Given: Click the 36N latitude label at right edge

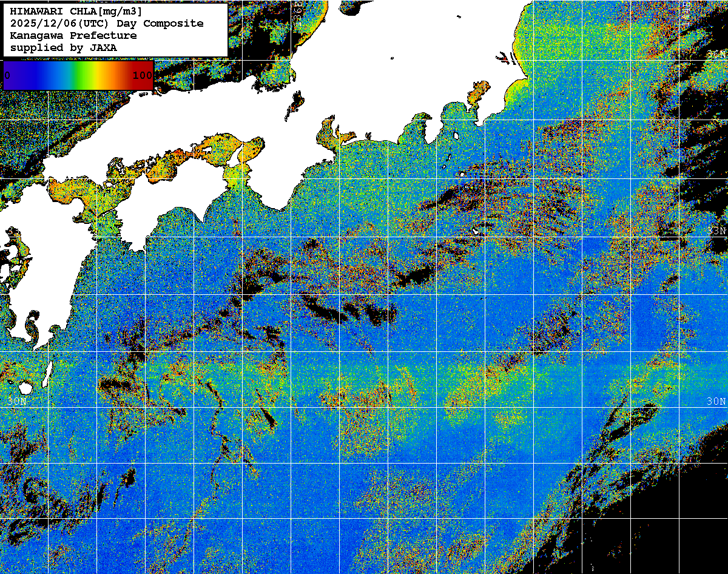Looking at the screenshot, I should pos(716,55).
